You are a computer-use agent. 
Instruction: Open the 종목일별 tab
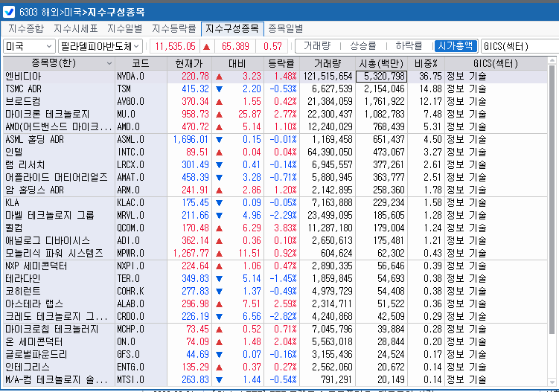pos(286,28)
